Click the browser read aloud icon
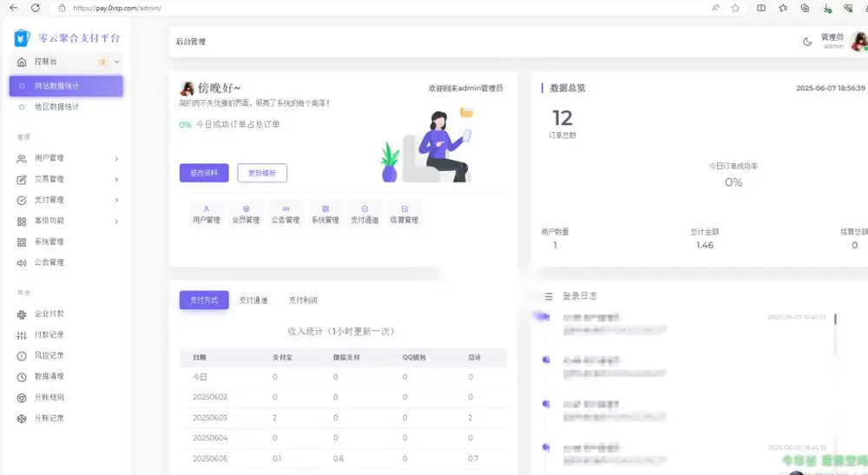 coord(715,8)
